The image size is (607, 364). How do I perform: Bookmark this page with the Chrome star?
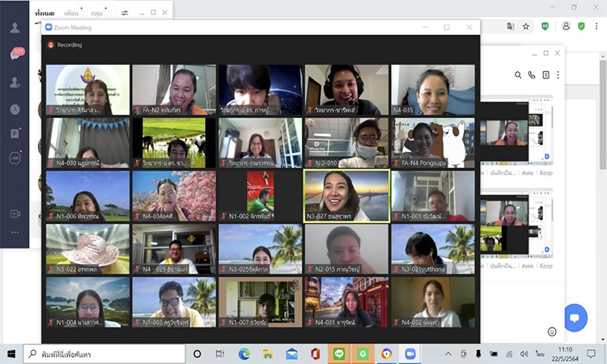pos(526,27)
